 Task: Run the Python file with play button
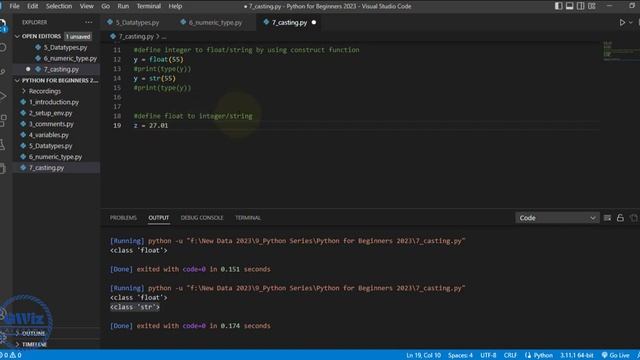pos(622,22)
